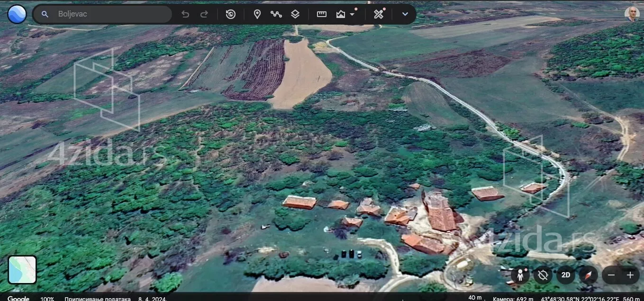Select the ruler measure tool
This screenshot has height=301, width=644.
[322, 14]
